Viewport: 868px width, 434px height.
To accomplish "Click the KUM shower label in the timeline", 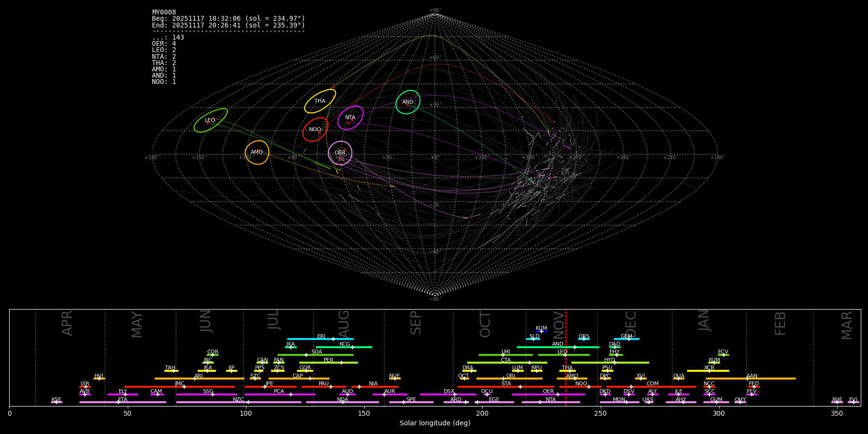I will click(542, 328).
